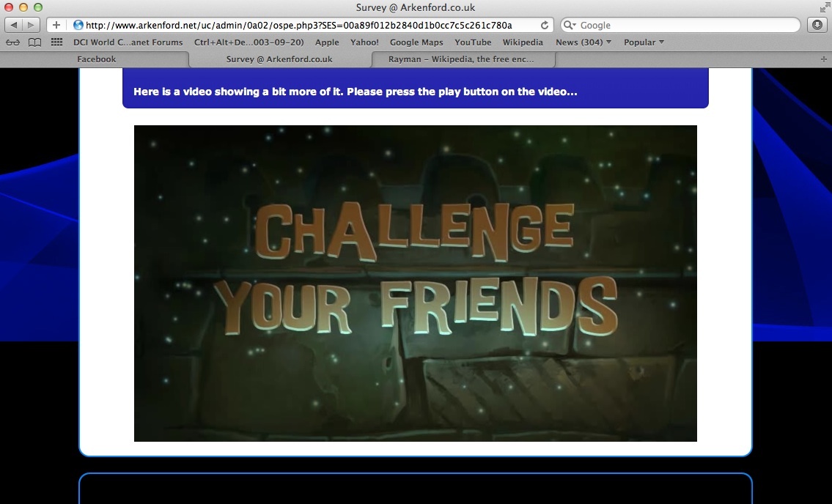The height and width of the screenshot is (504, 832).
Task: Expand the News (304) bookmarks dropdown
Action: tap(583, 42)
